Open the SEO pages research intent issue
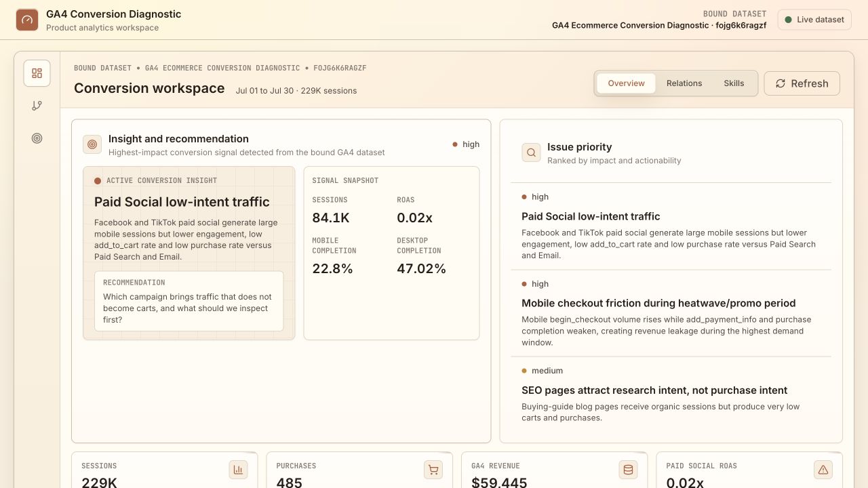Viewport: 868px width, 488px height. [671, 394]
